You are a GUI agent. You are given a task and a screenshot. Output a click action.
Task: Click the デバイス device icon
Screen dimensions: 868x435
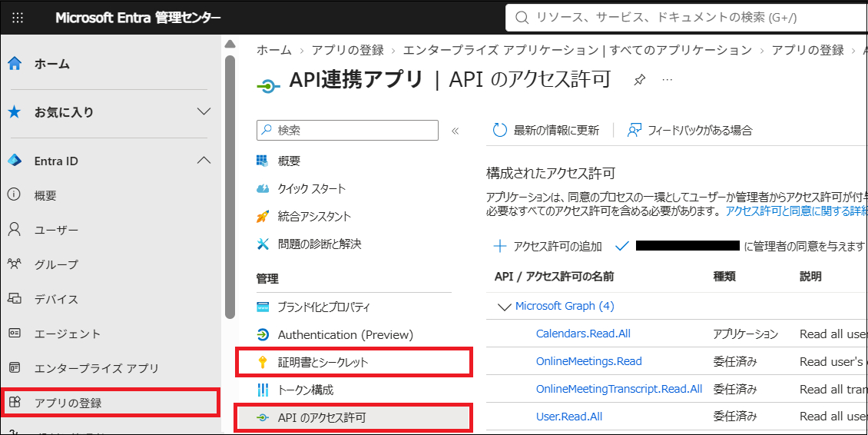click(x=15, y=299)
